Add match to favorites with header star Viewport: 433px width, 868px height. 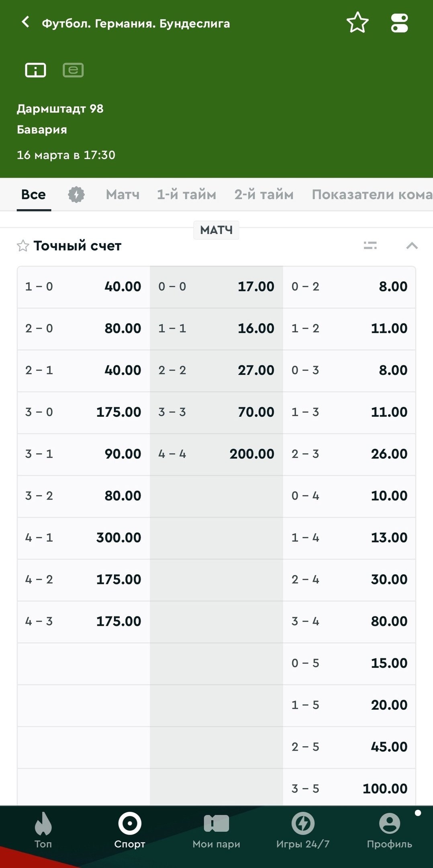[x=357, y=23]
